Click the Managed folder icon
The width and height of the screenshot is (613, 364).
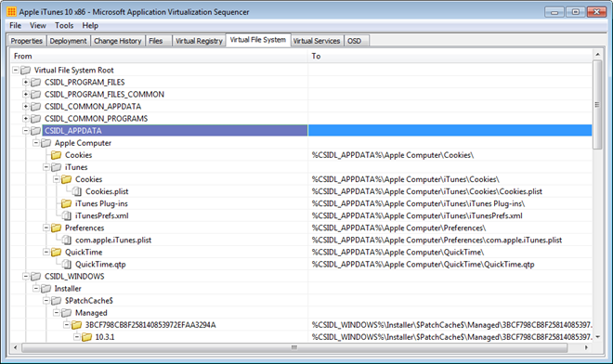(67, 313)
